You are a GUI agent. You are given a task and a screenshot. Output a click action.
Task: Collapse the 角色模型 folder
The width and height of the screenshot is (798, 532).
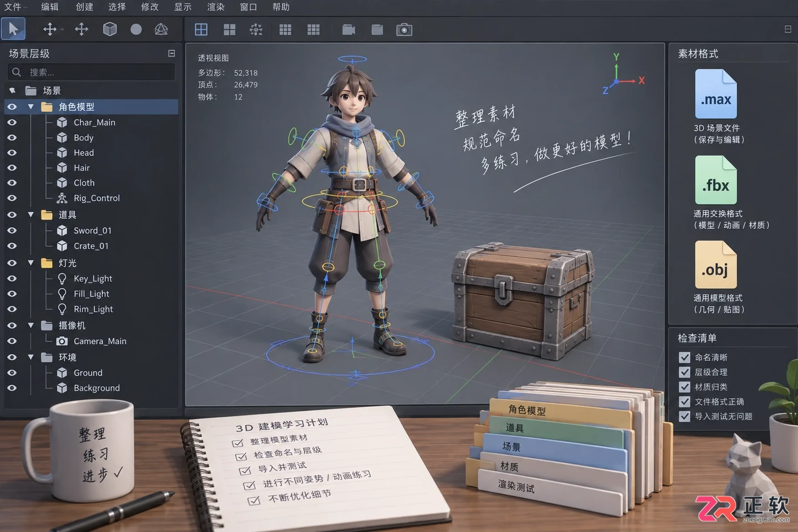tap(31, 106)
